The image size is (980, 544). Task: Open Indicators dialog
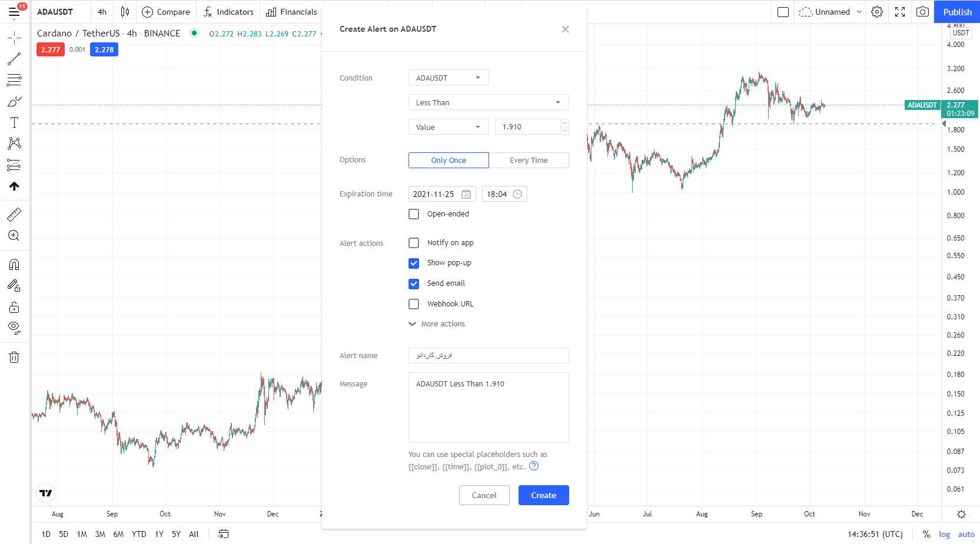point(228,12)
